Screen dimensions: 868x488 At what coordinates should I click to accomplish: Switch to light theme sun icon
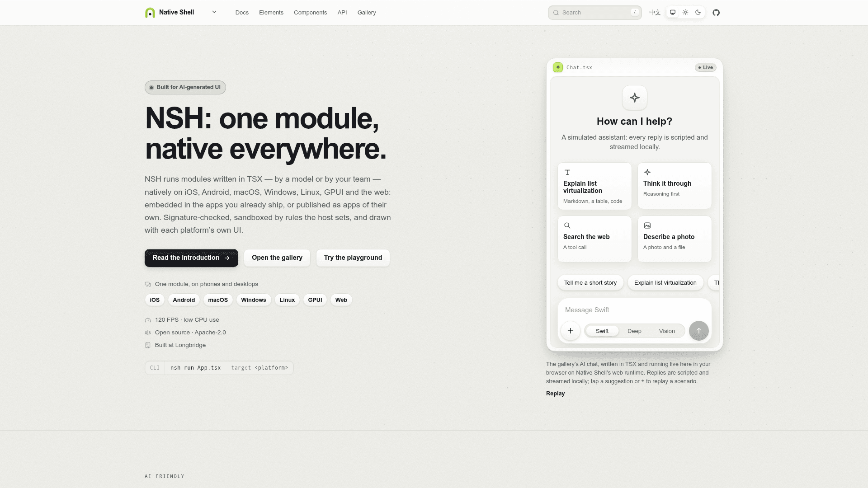tap(685, 13)
